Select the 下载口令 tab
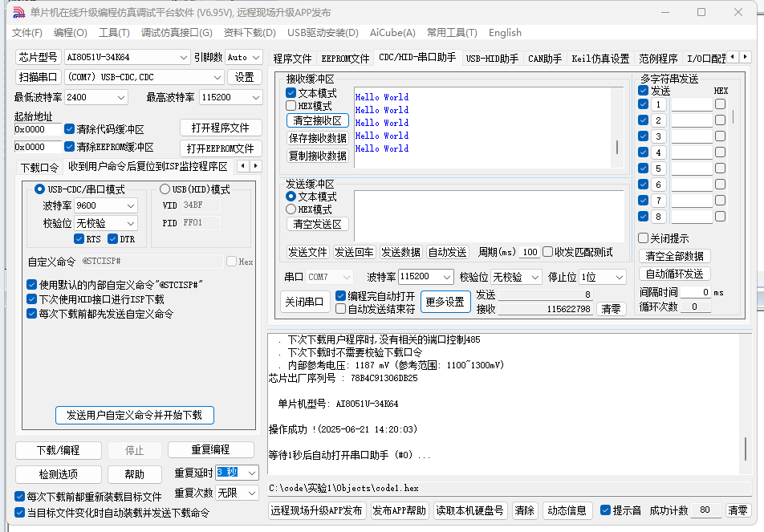 (39, 168)
